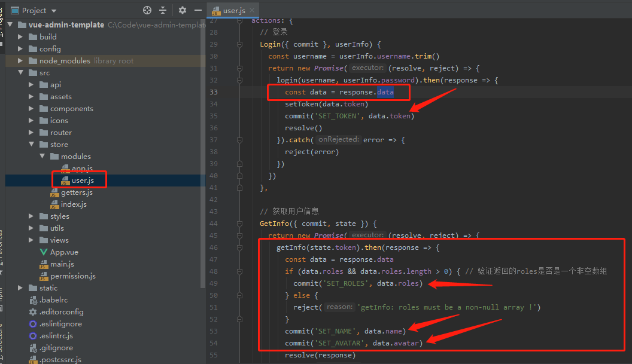The height and width of the screenshot is (364, 632).
Task: Toggle code fold at line 32 login call
Action: click(x=240, y=80)
